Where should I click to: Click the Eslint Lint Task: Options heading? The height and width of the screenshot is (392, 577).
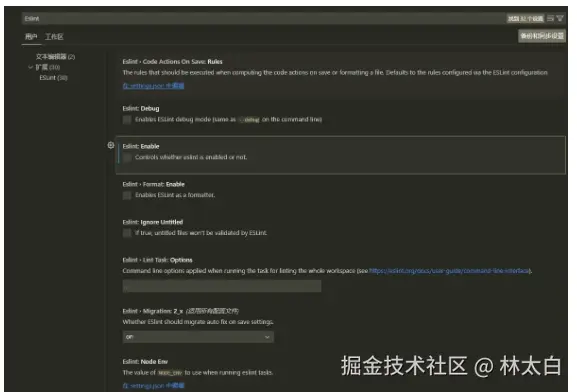coord(157,260)
